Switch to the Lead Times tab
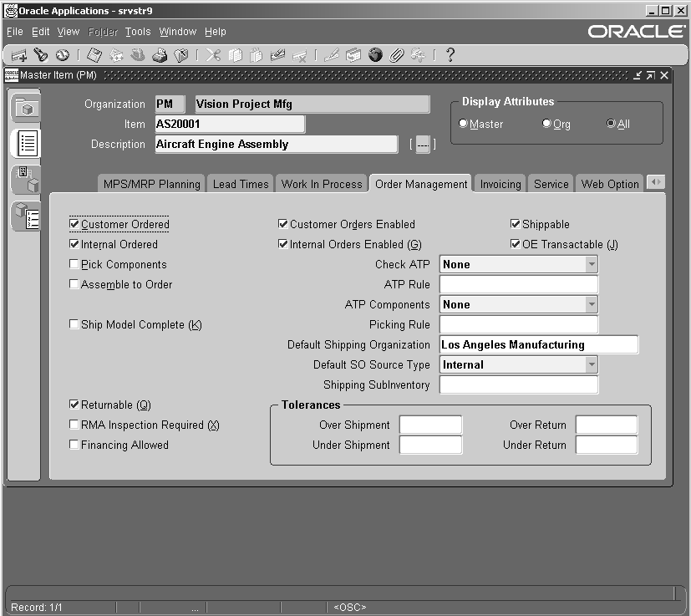The height and width of the screenshot is (616, 691). (x=241, y=184)
